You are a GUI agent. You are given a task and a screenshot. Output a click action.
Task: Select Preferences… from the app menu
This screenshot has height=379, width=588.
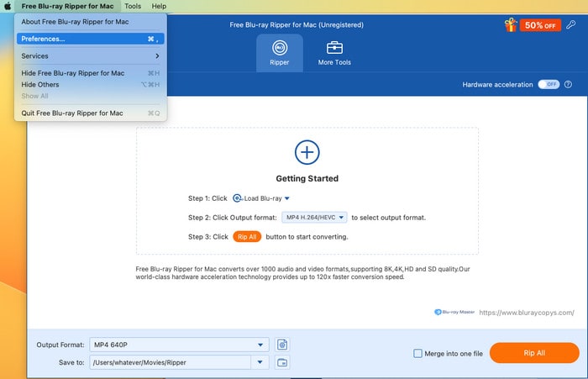click(90, 39)
